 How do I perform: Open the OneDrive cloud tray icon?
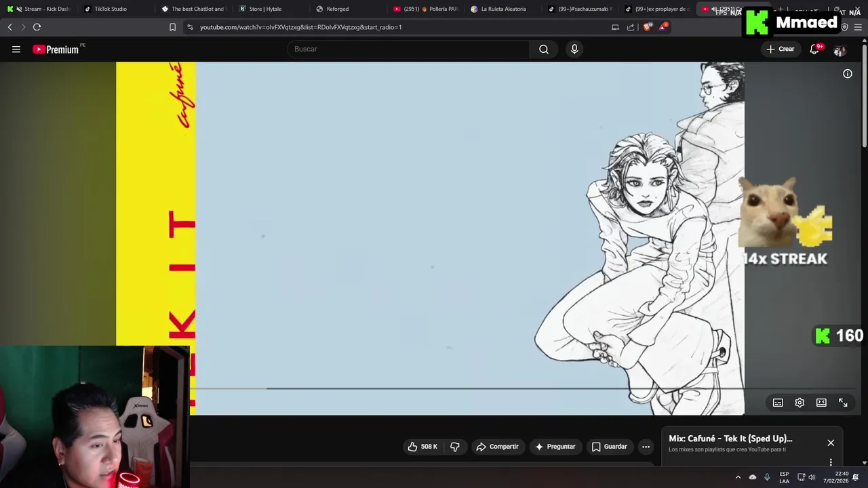click(753, 477)
